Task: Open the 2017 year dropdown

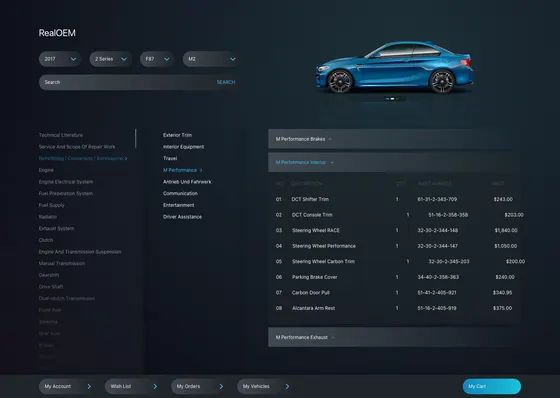Action: coord(60,59)
